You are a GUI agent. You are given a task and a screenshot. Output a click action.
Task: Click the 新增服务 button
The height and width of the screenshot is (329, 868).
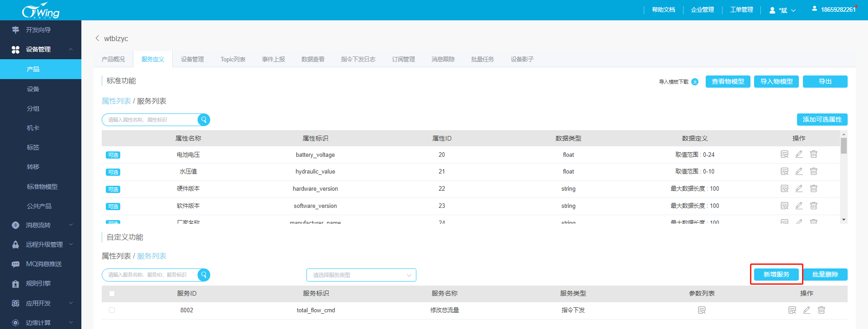click(x=776, y=274)
